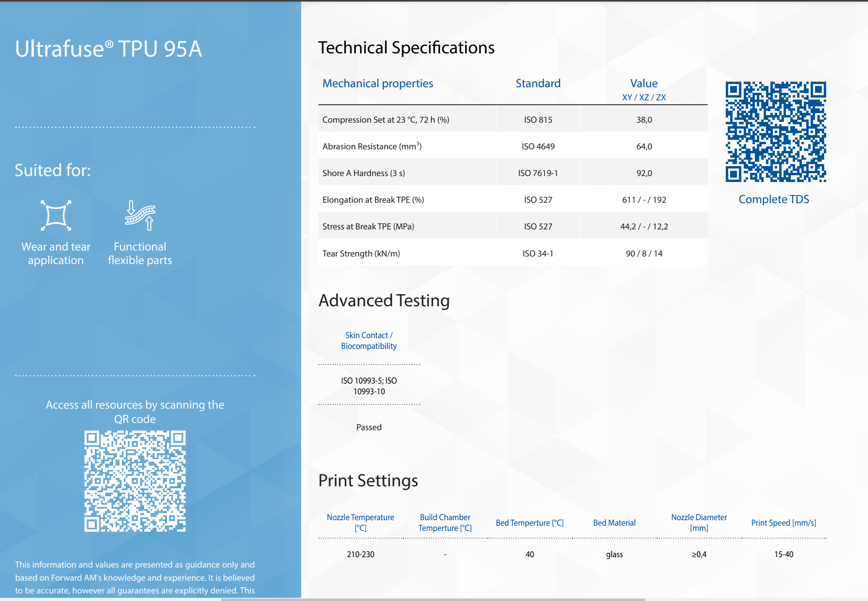Select Elongation at Break TPE (%) label
This screenshot has width=868, height=601.
coord(373,200)
